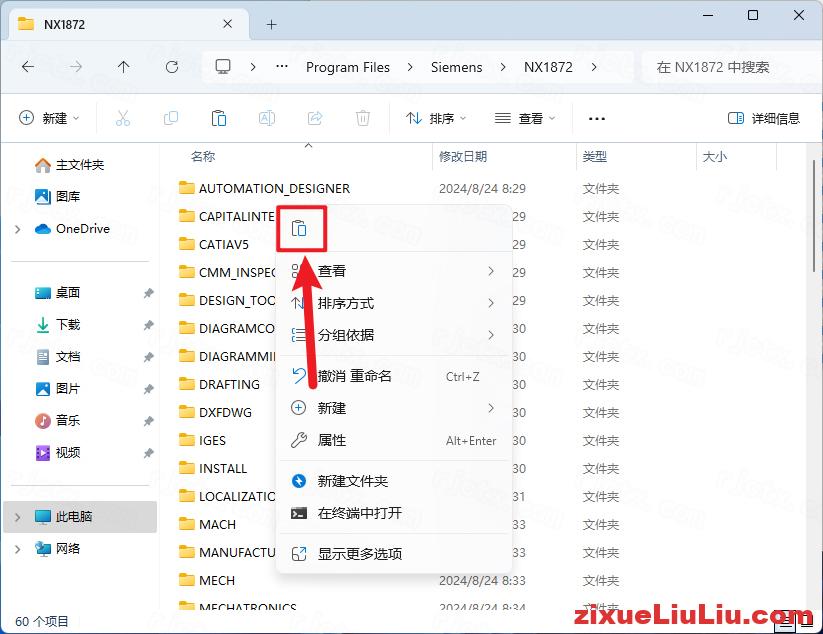Screen dimensions: 823x634
Task: Click the computer icon in the address bar
Action: (x=222, y=67)
